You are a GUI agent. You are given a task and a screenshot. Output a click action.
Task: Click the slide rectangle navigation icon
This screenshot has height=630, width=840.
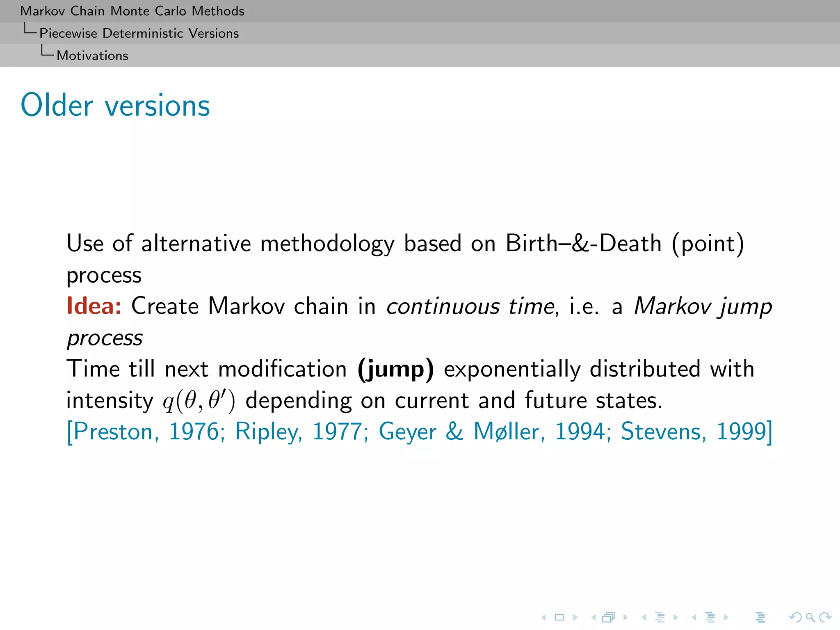point(559,617)
